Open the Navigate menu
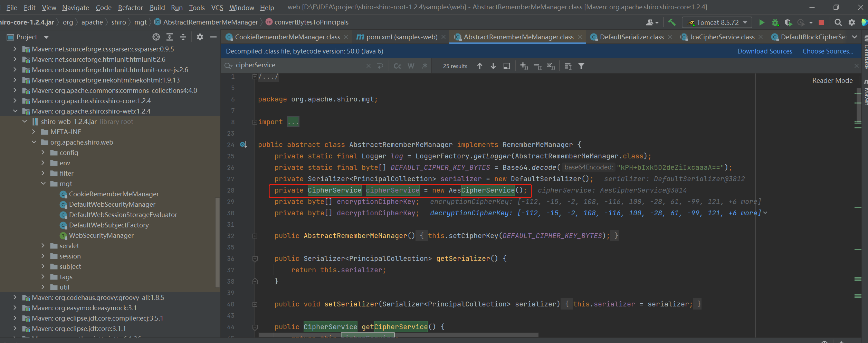Image resolution: width=868 pixels, height=343 pixels. coord(75,7)
